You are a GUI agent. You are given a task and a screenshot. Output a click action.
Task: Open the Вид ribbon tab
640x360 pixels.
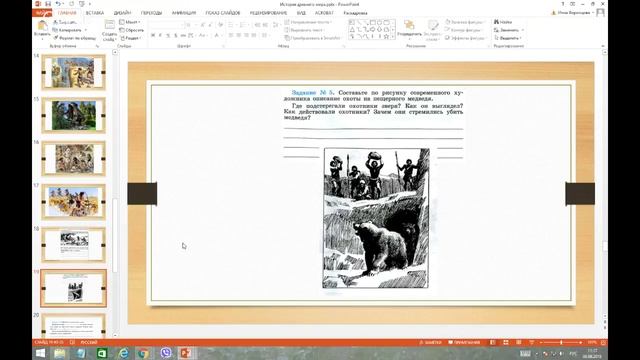(301, 13)
